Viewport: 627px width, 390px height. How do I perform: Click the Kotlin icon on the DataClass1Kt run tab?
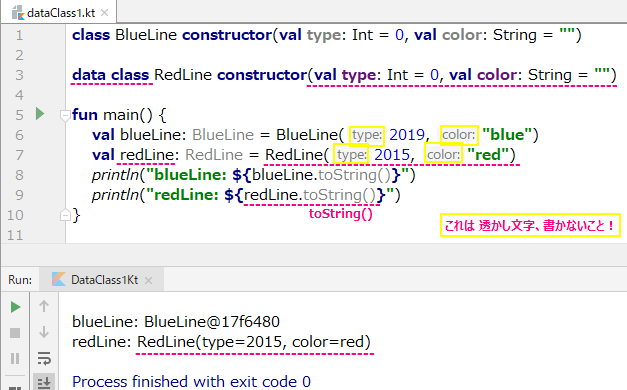58,279
